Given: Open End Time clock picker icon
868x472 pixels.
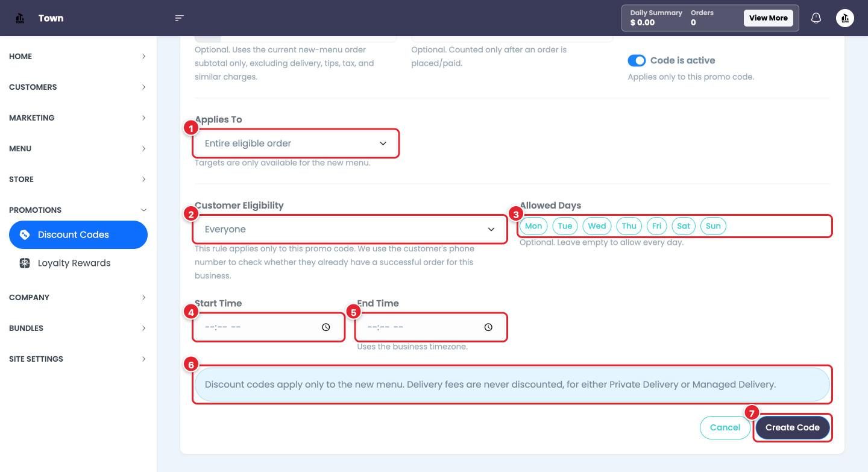Looking at the screenshot, I should [488, 327].
